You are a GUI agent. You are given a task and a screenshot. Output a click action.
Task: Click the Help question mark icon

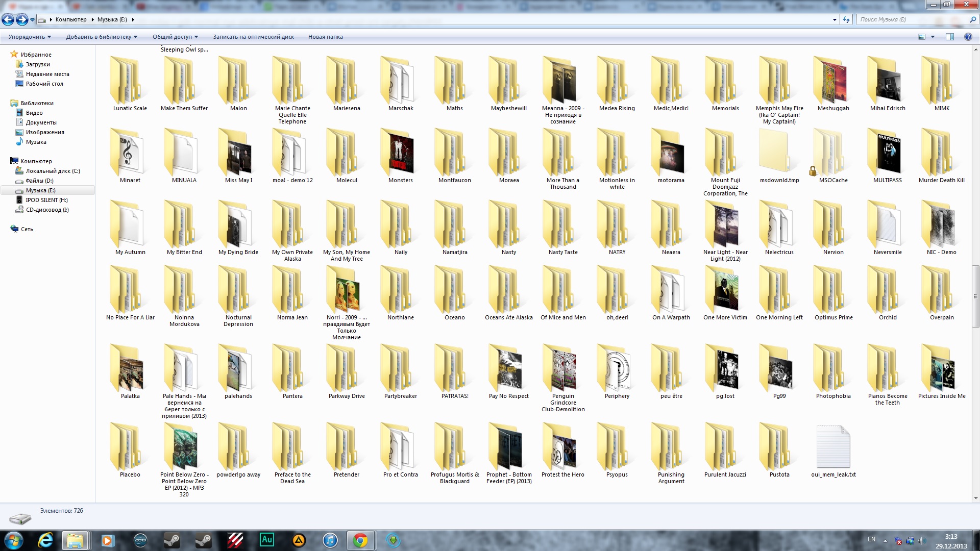point(968,37)
